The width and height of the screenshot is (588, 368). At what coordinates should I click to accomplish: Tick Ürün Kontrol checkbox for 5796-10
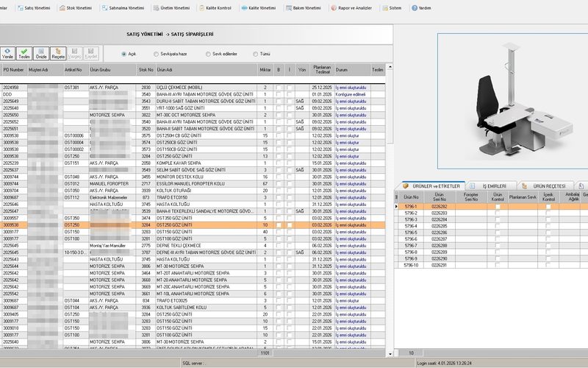(498, 265)
